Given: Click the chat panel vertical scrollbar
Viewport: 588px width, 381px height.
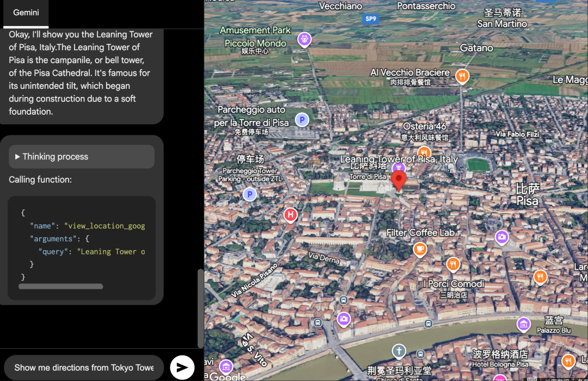Looking at the screenshot, I should point(200,308).
